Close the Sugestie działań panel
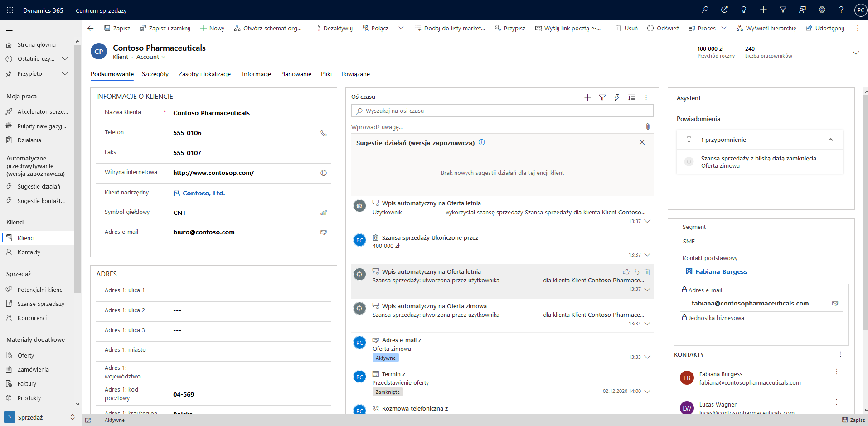This screenshot has height=426, width=868. (642, 142)
